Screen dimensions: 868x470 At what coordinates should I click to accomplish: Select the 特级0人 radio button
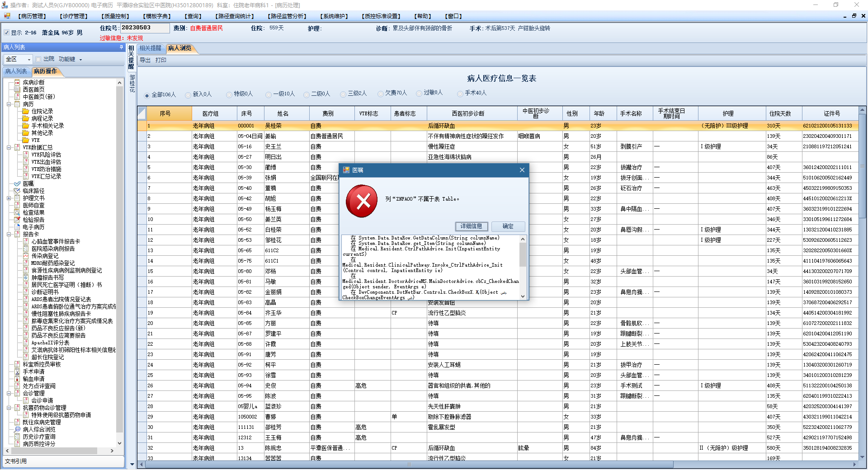(x=229, y=94)
